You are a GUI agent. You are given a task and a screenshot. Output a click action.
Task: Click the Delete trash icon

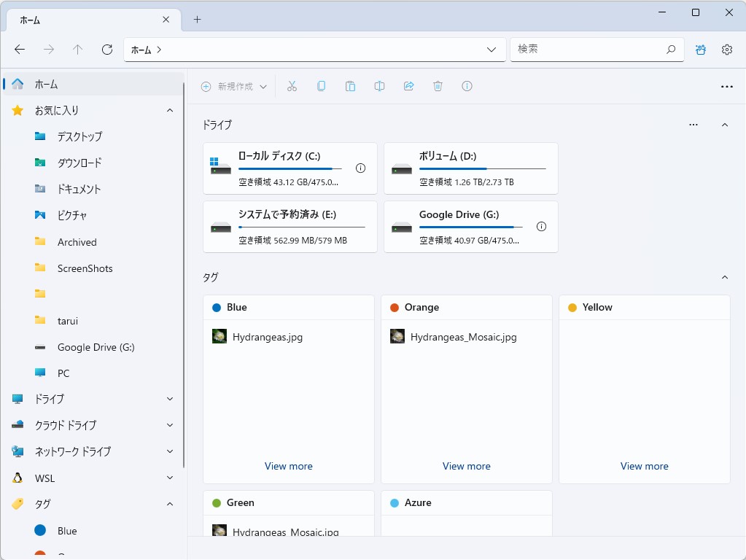[x=438, y=86]
